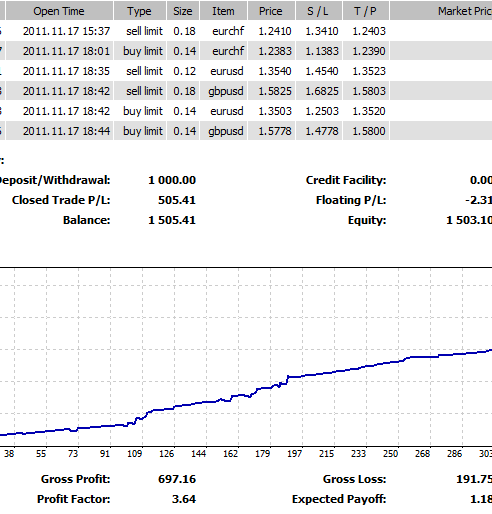The image size is (492, 514).
Task: Click the Credit Facility label
Action: pyautogui.click(x=346, y=180)
